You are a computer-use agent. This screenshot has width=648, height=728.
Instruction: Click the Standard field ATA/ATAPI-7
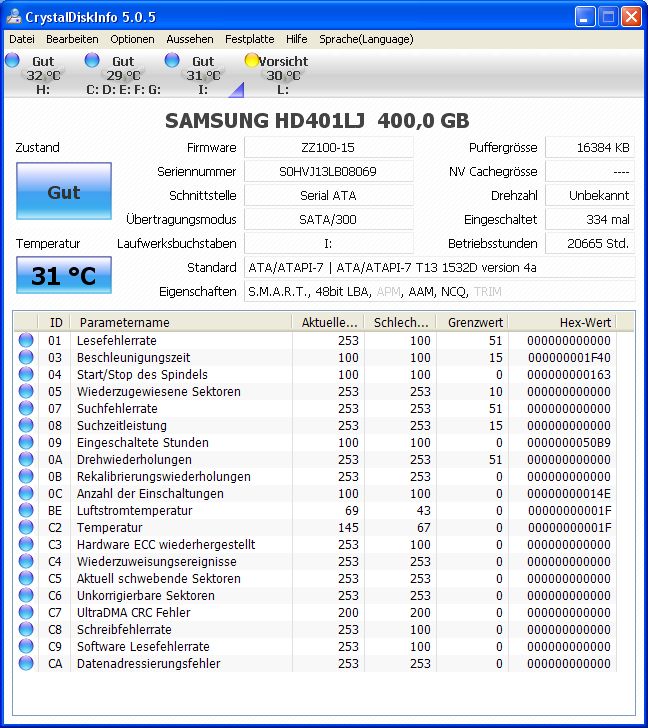coord(440,268)
